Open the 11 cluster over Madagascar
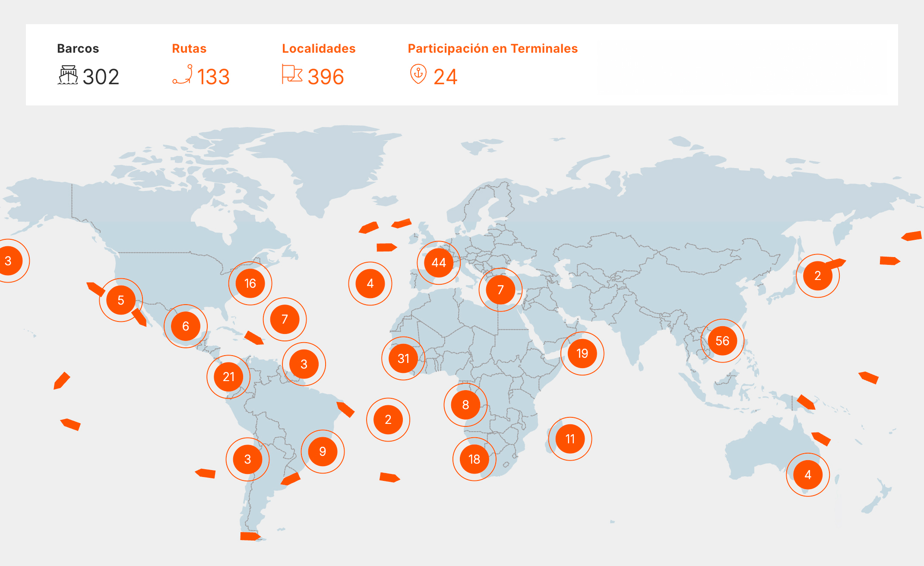 [x=570, y=439]
